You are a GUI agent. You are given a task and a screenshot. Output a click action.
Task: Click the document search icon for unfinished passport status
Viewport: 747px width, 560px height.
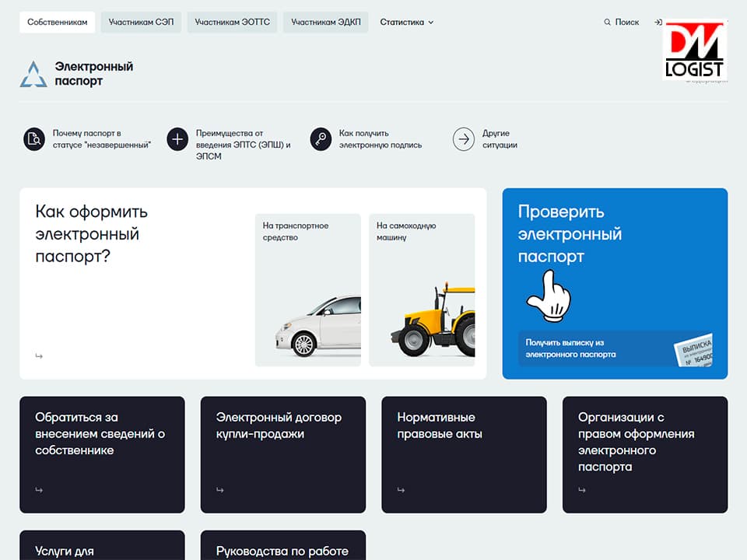tap(34, 139)
